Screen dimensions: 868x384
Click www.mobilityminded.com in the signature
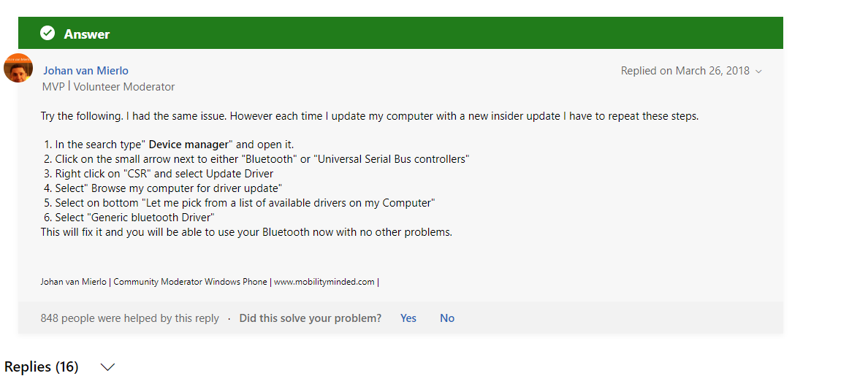click(324, 282)
